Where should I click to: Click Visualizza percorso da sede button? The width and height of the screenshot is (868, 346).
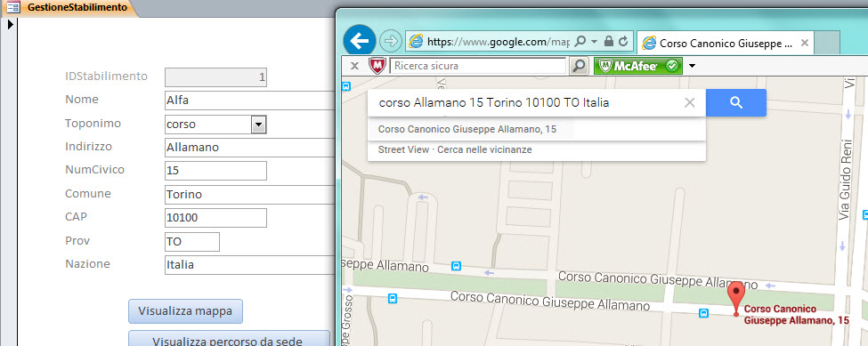(x=229, y=338)
